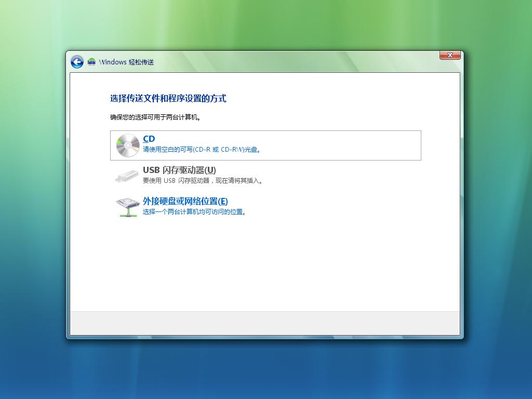
Task: Choose the CD transfer option link
Action: tap(149, 139)
